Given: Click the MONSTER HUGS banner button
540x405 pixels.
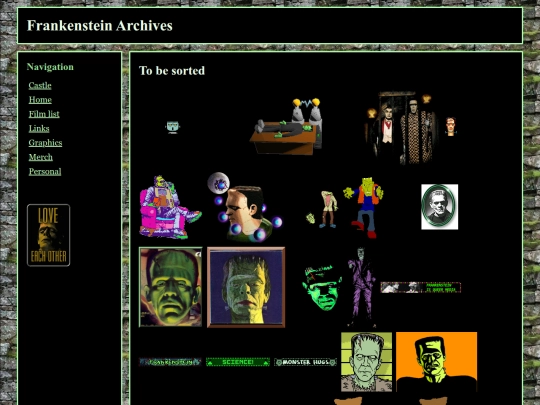Looking at the screenshot, I should pos(305,362).
